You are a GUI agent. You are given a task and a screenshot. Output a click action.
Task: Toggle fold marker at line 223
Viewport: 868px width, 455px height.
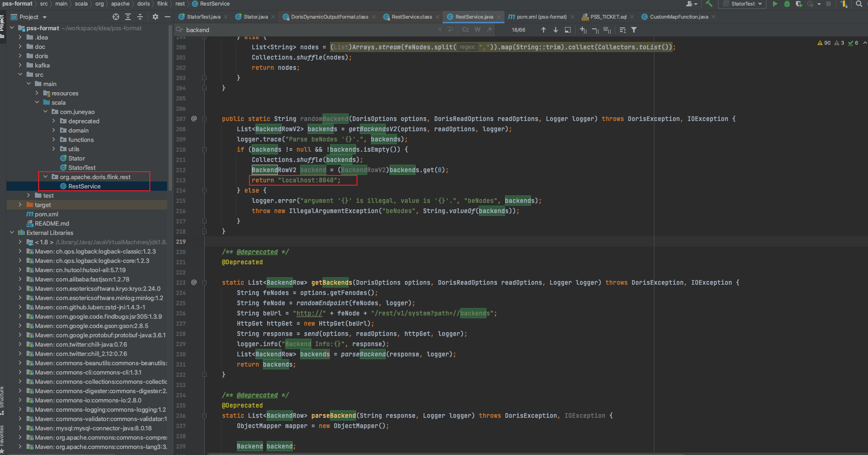click(x=204, y=282)
